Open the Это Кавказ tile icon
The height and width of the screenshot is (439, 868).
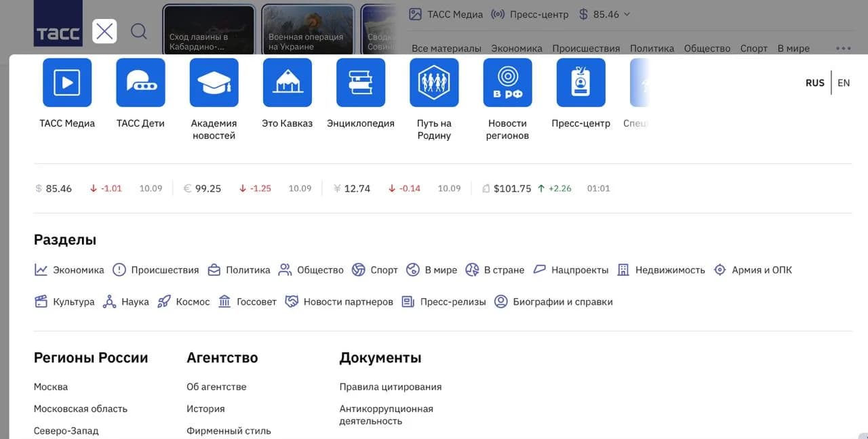click(x=288, y=83)
